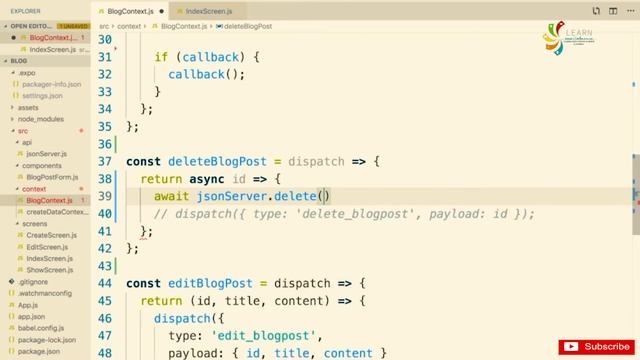640x360 pixels.
Task: Click the Learn logo in top right
Action: [568, 38]
